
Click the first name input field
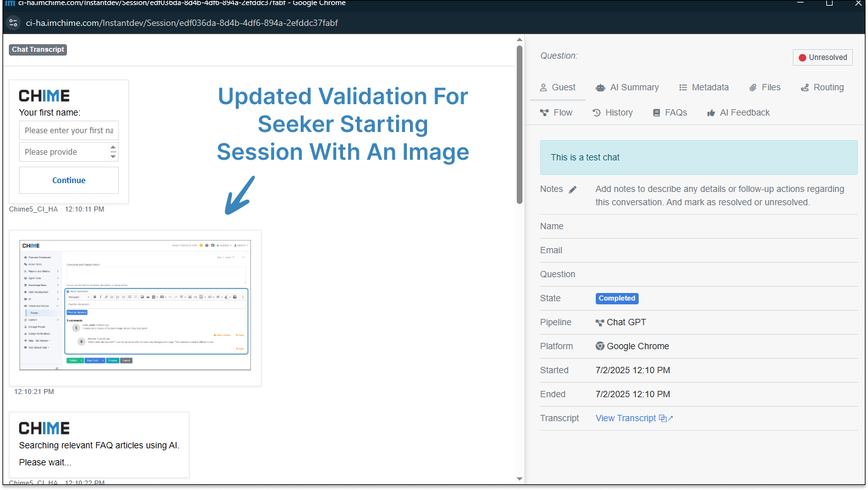point(69,130)
